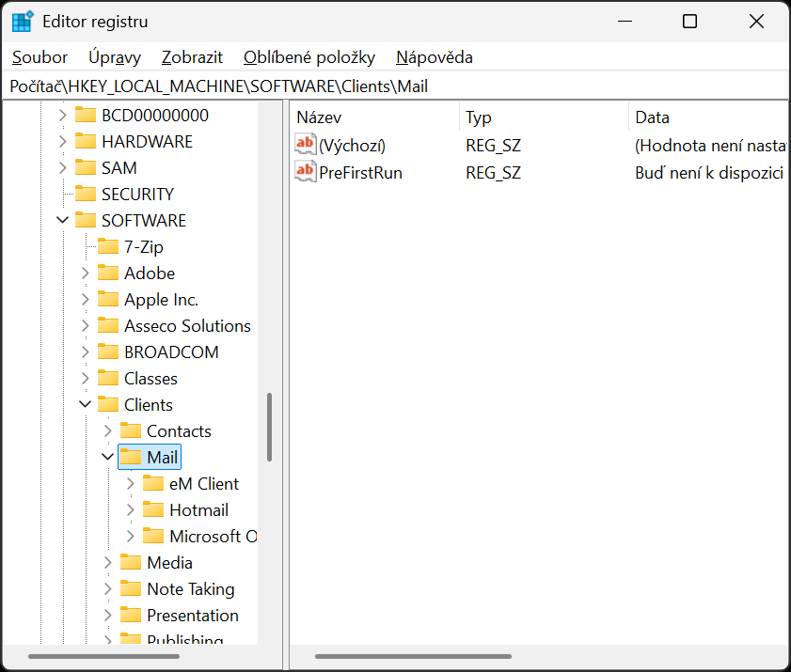Collapse the expanded Mail key
This screenshot has height=672, width=791.
(108, 458)
